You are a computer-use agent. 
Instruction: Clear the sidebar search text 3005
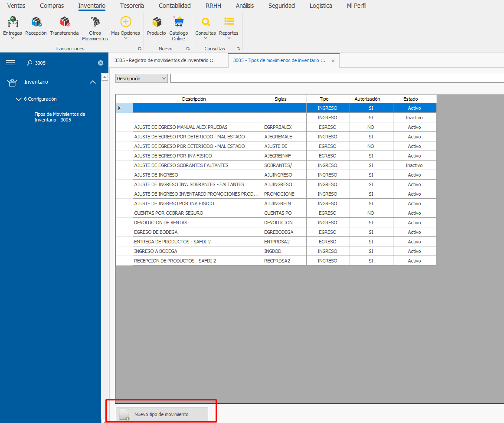pyautogui.click(x=101, y=63)
